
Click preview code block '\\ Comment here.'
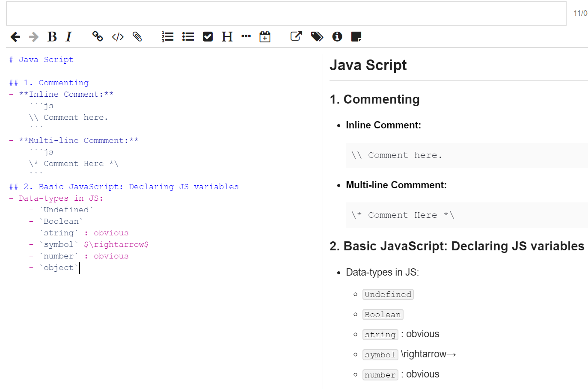click(467, 155)
